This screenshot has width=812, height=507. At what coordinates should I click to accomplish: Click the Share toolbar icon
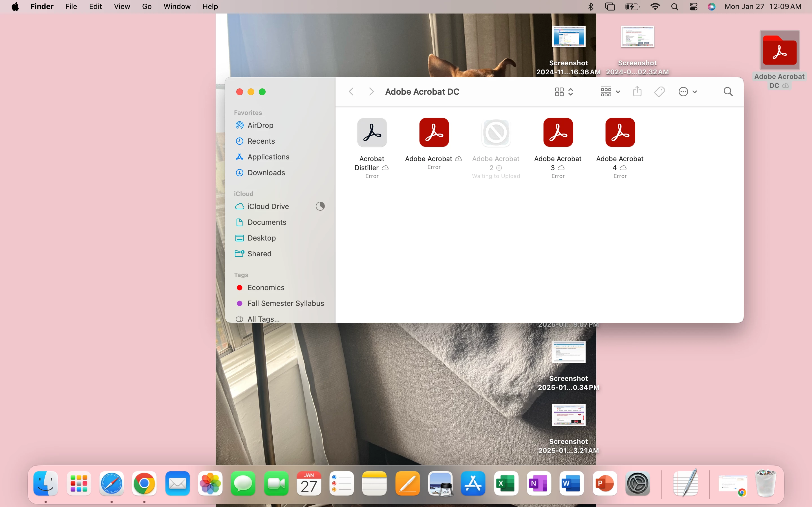637,92
